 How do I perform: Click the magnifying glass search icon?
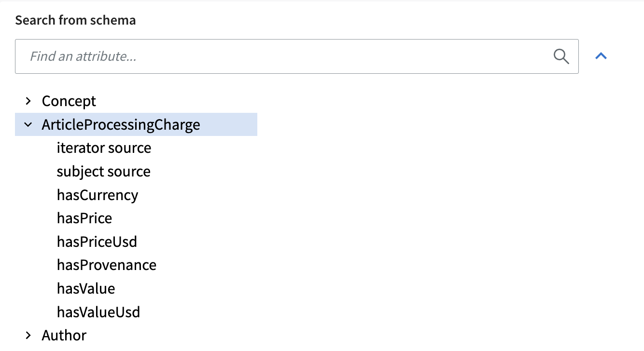[x=561, y=56]
